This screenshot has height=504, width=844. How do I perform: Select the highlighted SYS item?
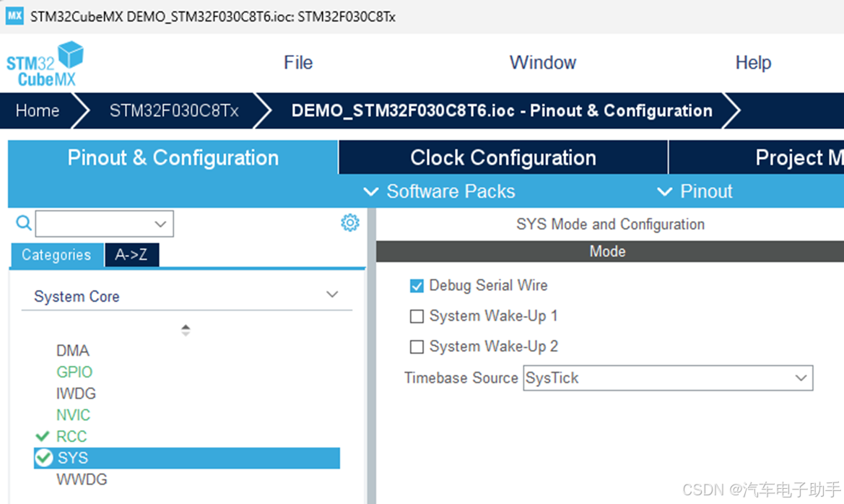pos(187,458)
